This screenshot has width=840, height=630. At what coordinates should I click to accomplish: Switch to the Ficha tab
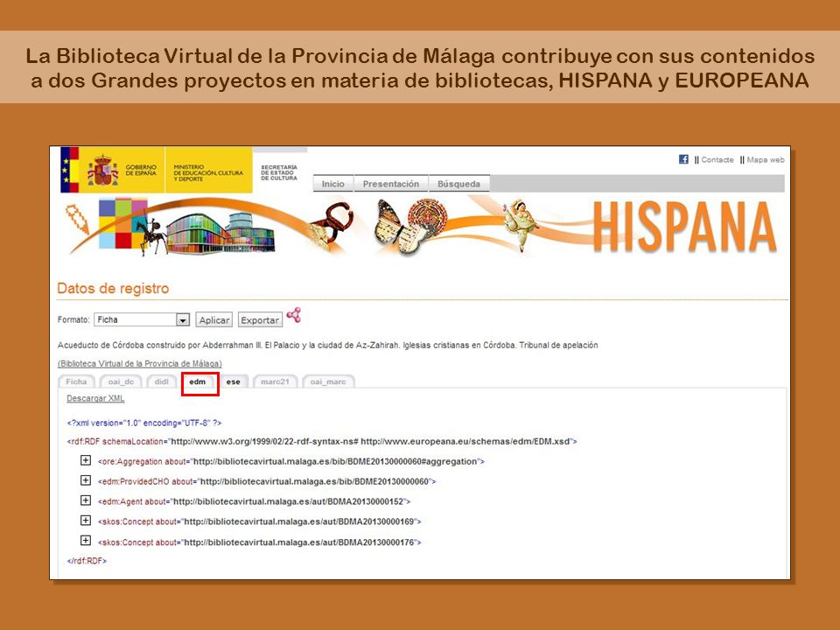coord(76,381)
